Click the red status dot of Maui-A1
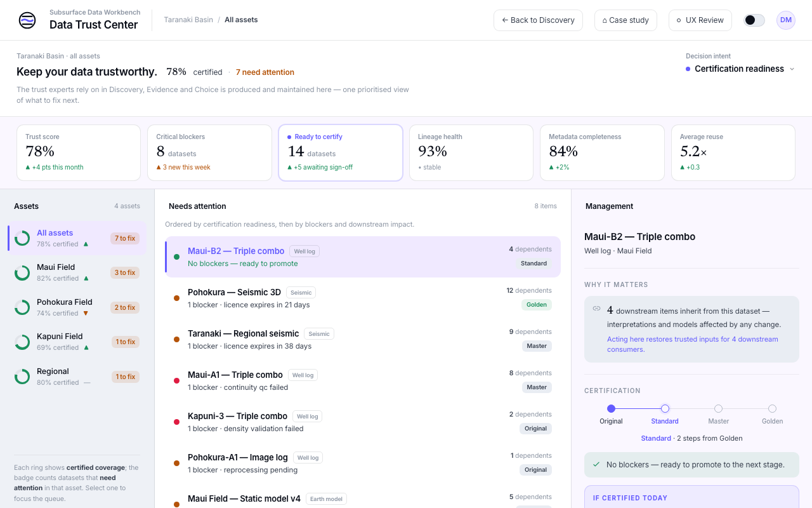The image size is (812, 508). click(x=176, y=381)
